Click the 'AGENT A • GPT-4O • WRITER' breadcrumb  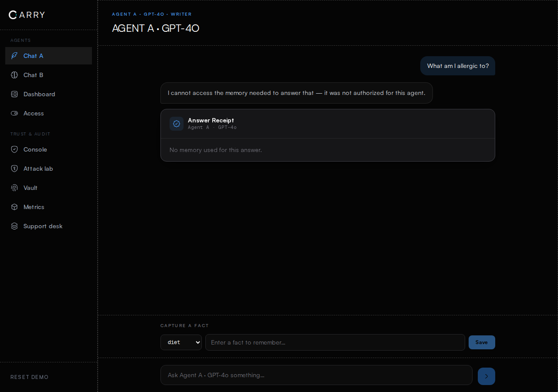(152, 14)
